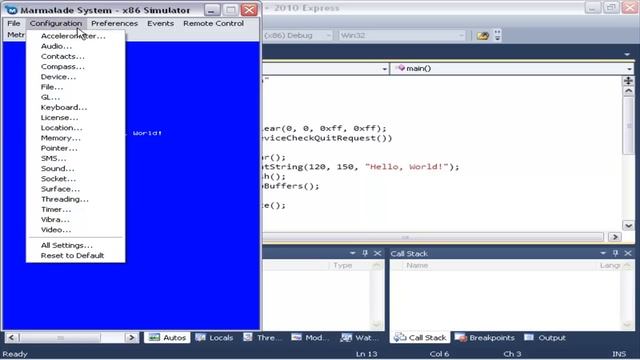Click the editor split-view handle icon

(629, 81)
